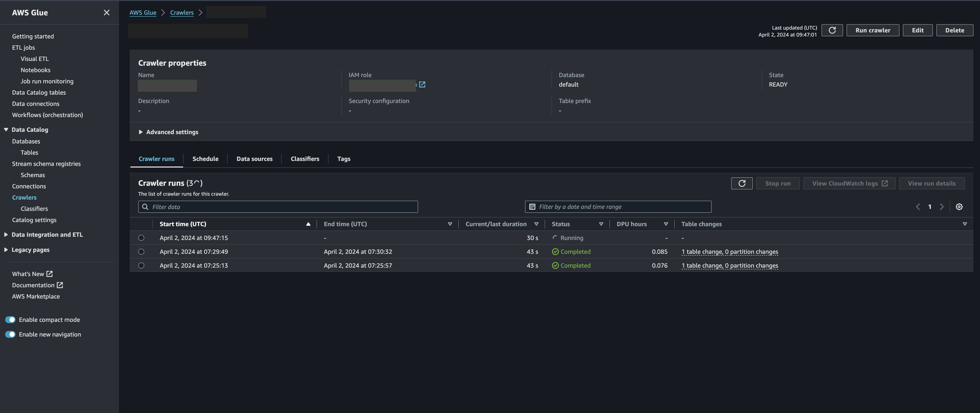Select the run started at 07:25:13
The width and height of the screenshot is (980, 413).
[x=141, y=266]
